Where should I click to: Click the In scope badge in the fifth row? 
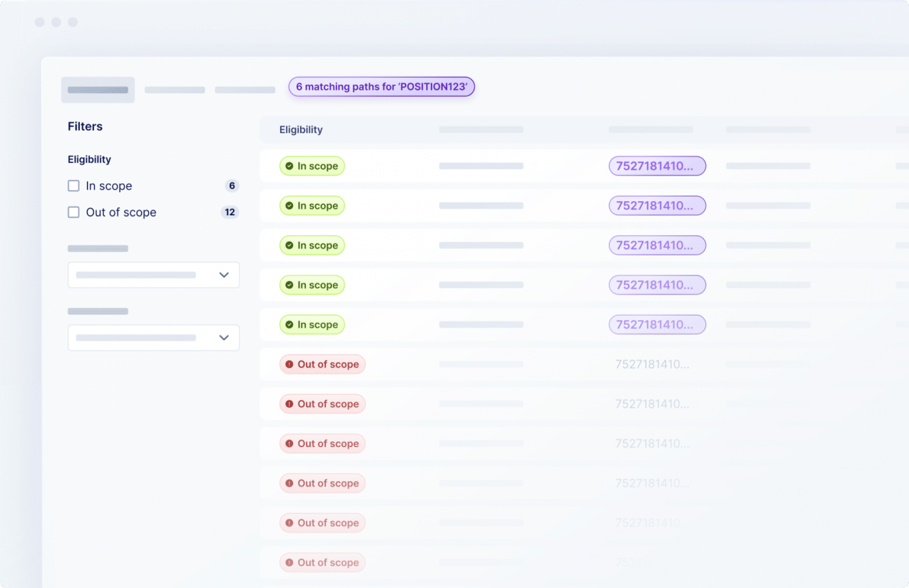(312, 324)
